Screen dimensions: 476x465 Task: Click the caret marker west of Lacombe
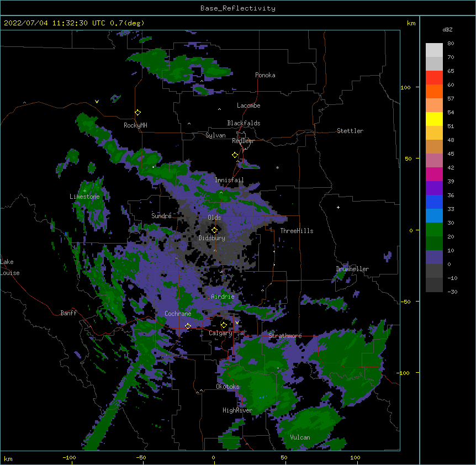[x=219, y=109]
